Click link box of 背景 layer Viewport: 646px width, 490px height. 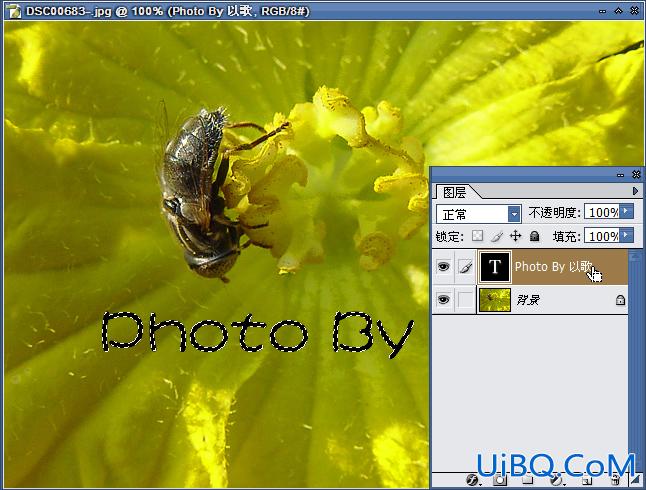pos(466,300)
